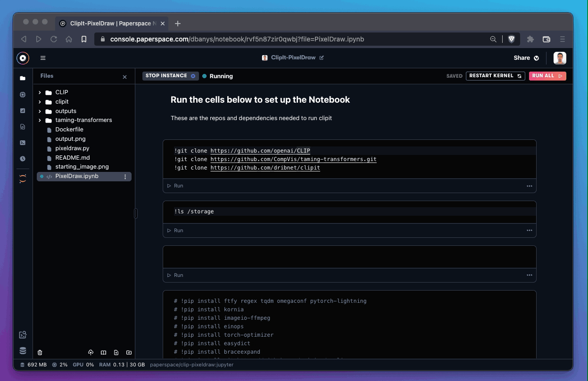This screenshot has width=588, height=381.
Task: Open the hamburger menu
Action: tap(43, 58)
